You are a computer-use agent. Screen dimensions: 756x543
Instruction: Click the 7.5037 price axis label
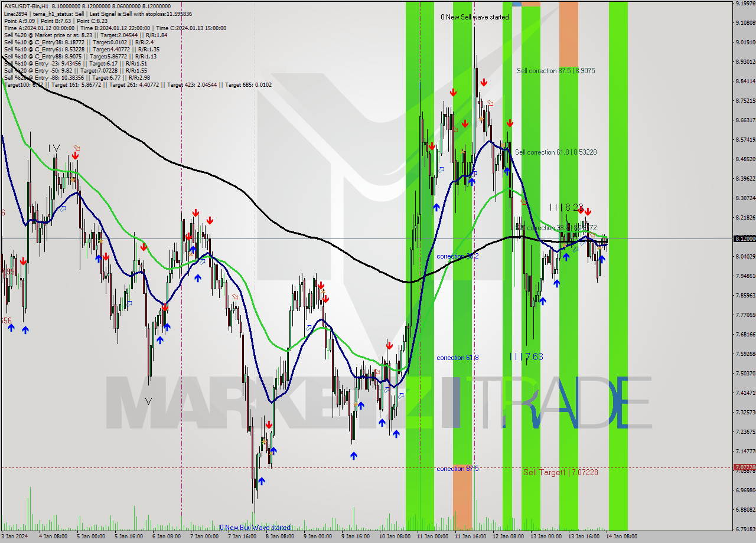(745, 373)
